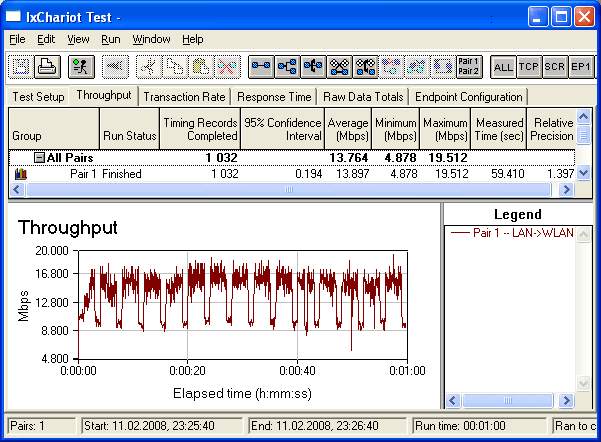Click the Run test toolbar icon
Screen dimensions: 601x442
81,67
